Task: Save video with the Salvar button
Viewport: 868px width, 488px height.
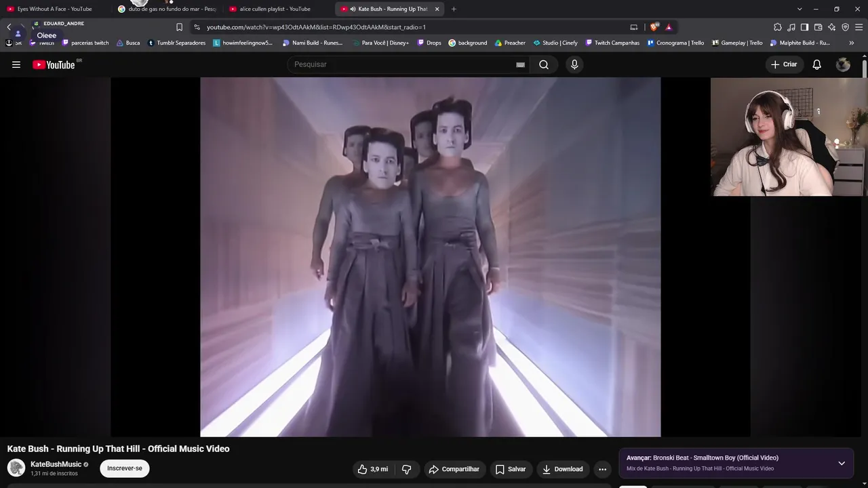Action: pos(511,469)
